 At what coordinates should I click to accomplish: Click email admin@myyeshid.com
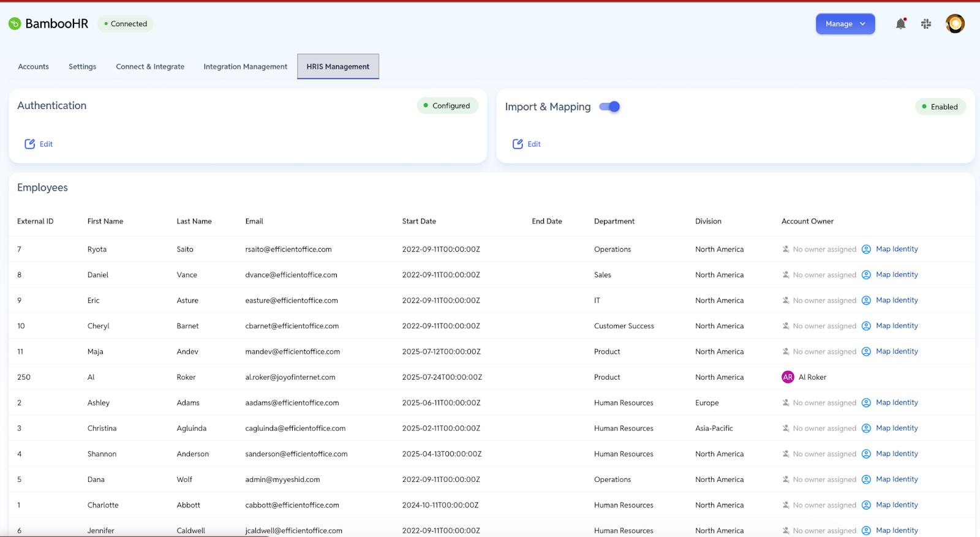[x=282, y=479]
